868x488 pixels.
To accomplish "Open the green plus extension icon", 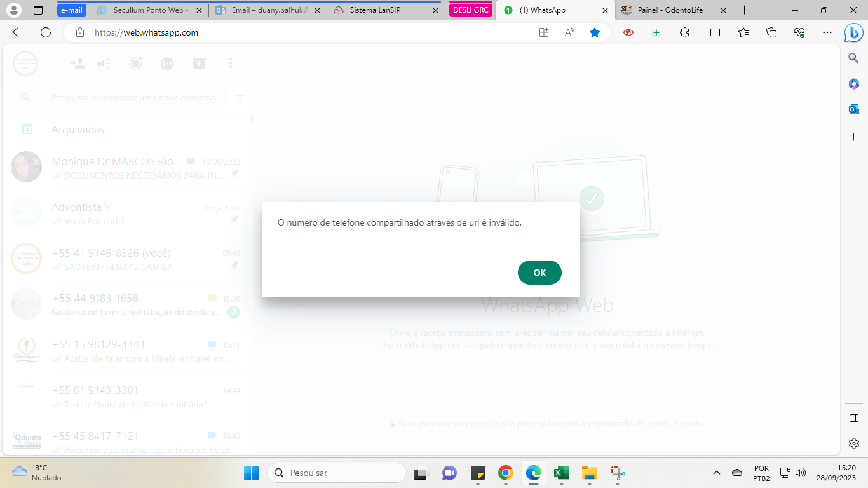I will (x=656, y=32).
